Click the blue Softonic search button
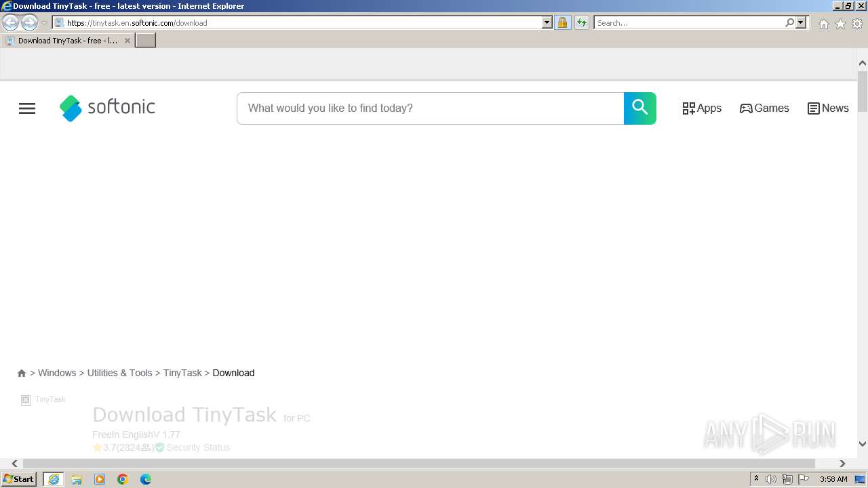Screen dimensions: 868x488 click(640, 108)
